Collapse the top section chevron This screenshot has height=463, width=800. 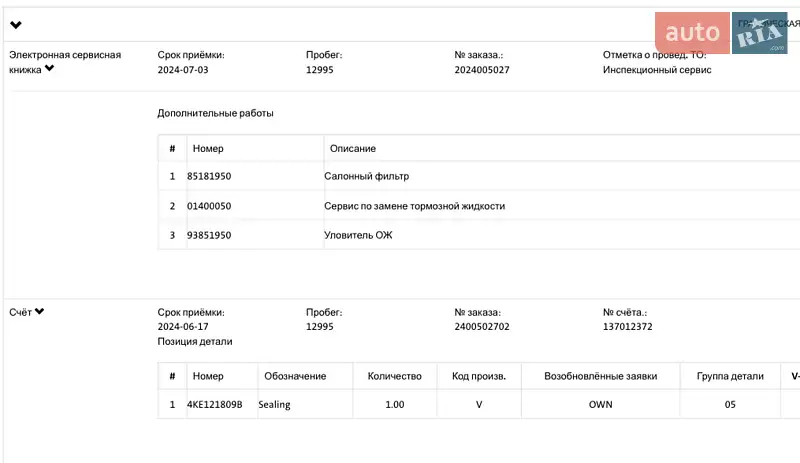click(16, 25)
